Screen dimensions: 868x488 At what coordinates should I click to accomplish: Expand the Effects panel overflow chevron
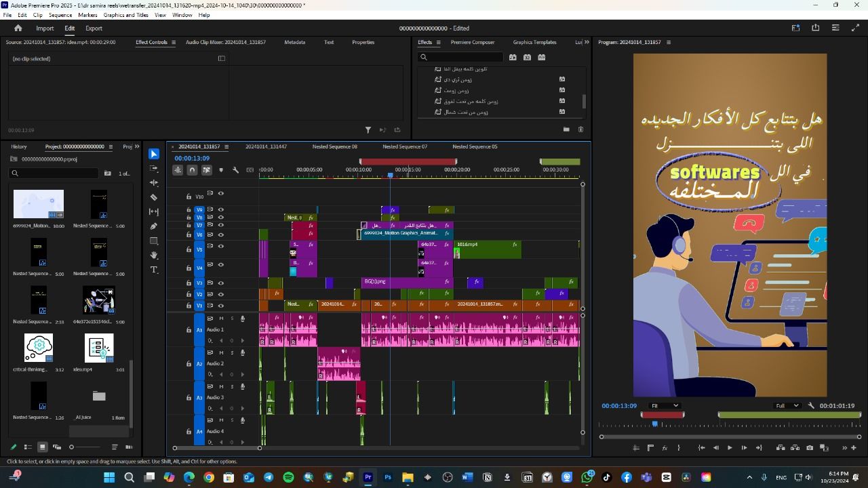(587, 42)
